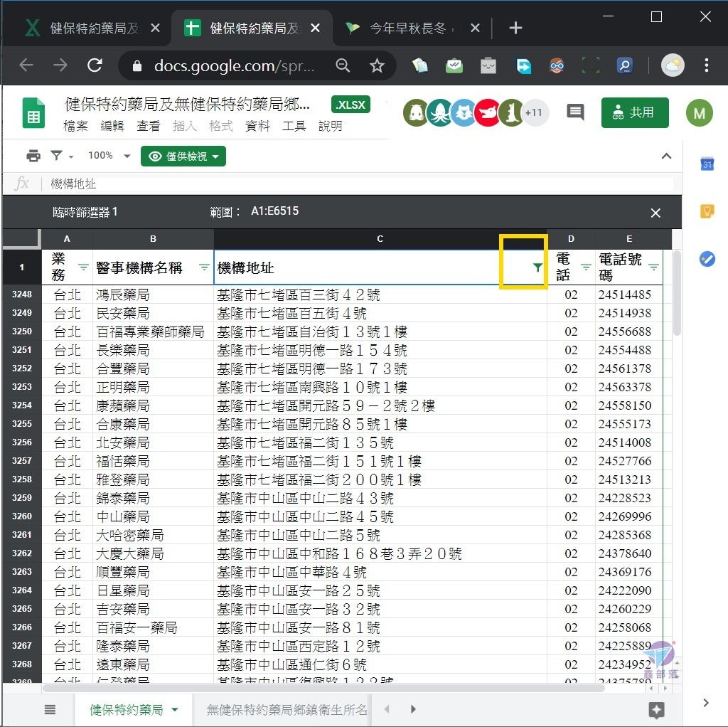Viewport: 728px width, 727px height.
Task: Select cell 基隆市中山區中華路４號
Action: (x=380, y=572)
